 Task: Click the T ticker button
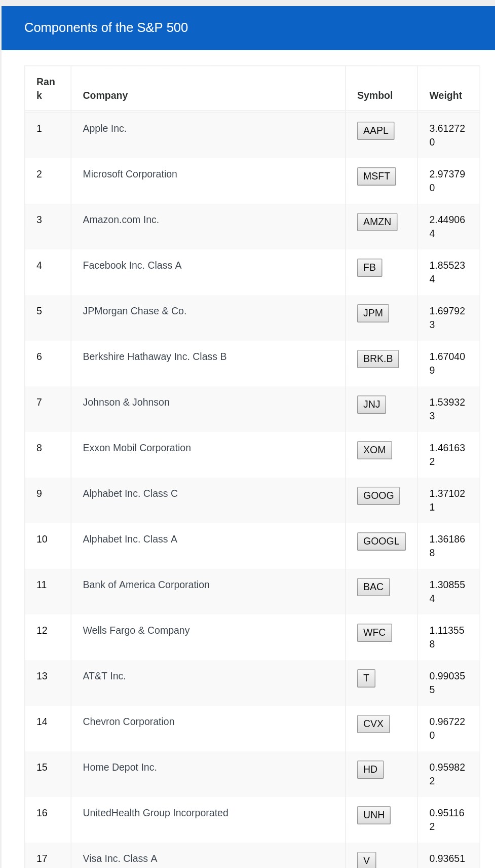(x=366, y=678)
